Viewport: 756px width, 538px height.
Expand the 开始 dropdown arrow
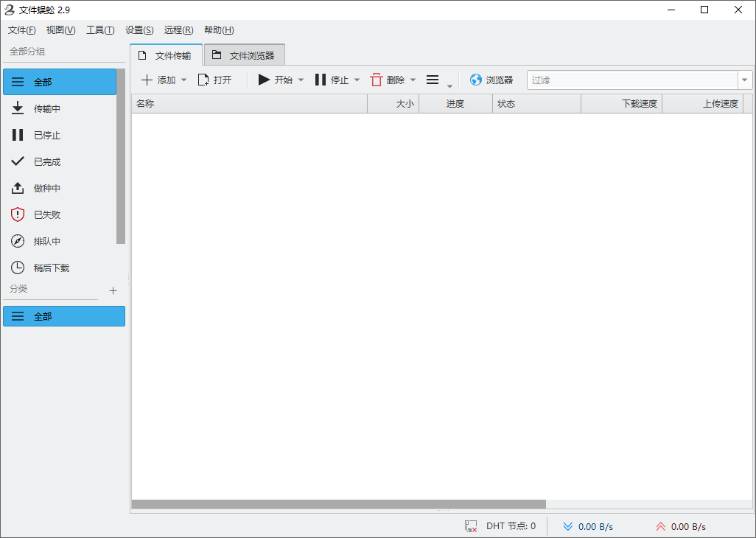click(x=301, y=80)
